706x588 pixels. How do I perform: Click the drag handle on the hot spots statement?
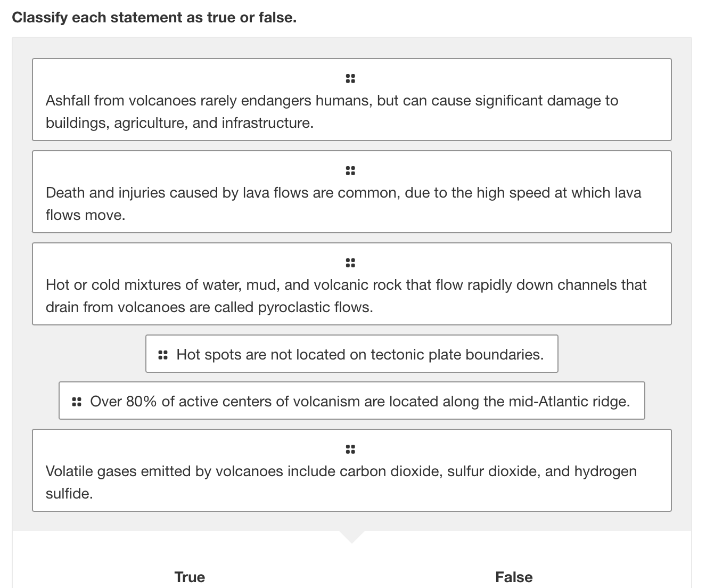point(162,354)
